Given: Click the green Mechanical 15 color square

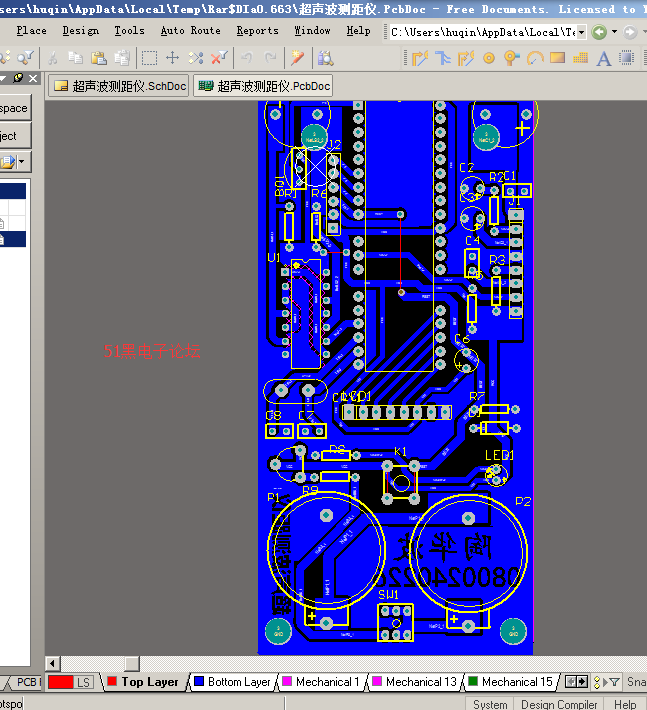Looking at the screenshot, I should (473, 681).
